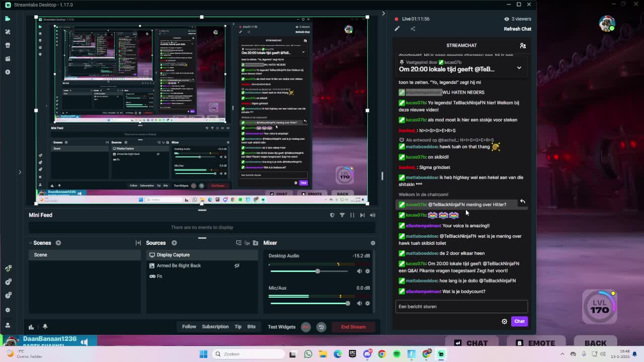Screen dimensions: 644x362
Task: Click the Test Widgets button
Action: 282,327
